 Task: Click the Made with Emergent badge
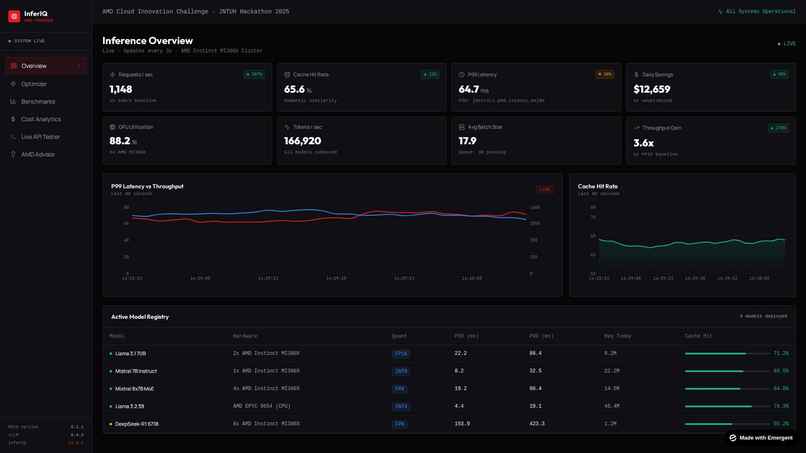coord(761,438)
